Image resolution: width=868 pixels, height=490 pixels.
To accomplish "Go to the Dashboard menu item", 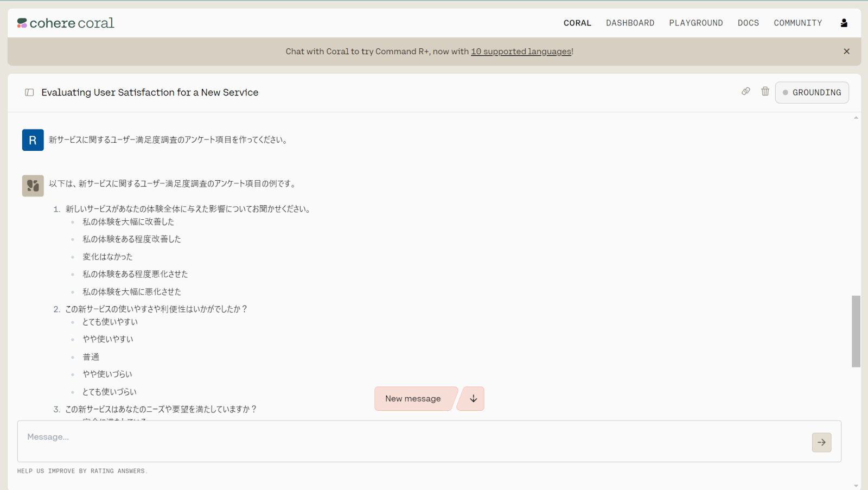I will (x=630, y=23).
